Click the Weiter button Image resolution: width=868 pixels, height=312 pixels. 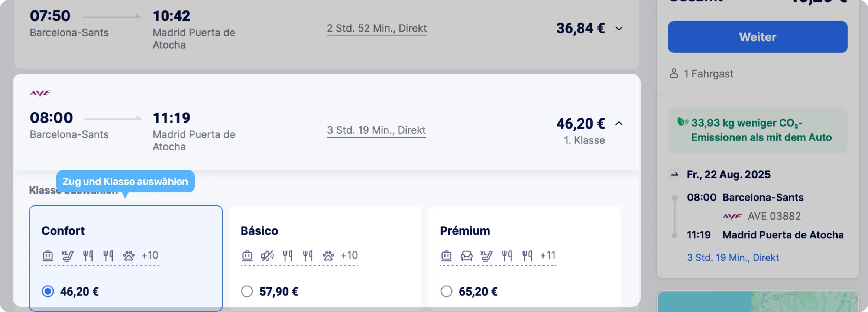(758, 37)
